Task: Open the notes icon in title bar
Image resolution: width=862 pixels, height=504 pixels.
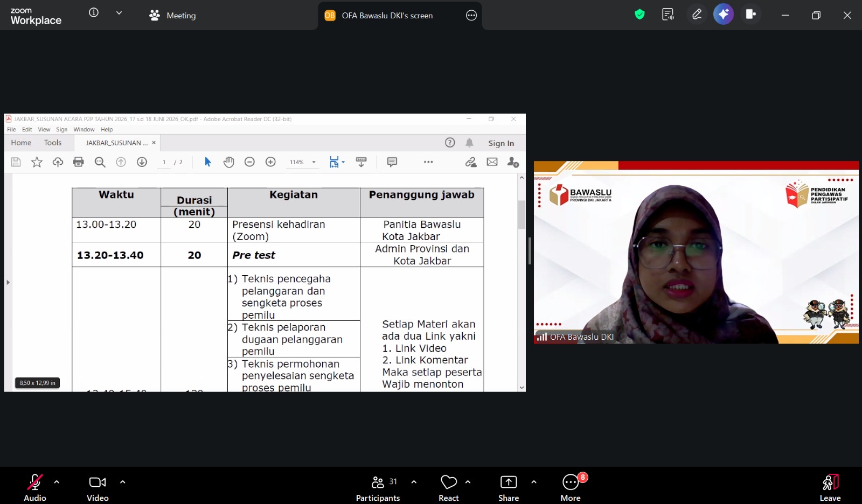Action: [x=668, y=15]
